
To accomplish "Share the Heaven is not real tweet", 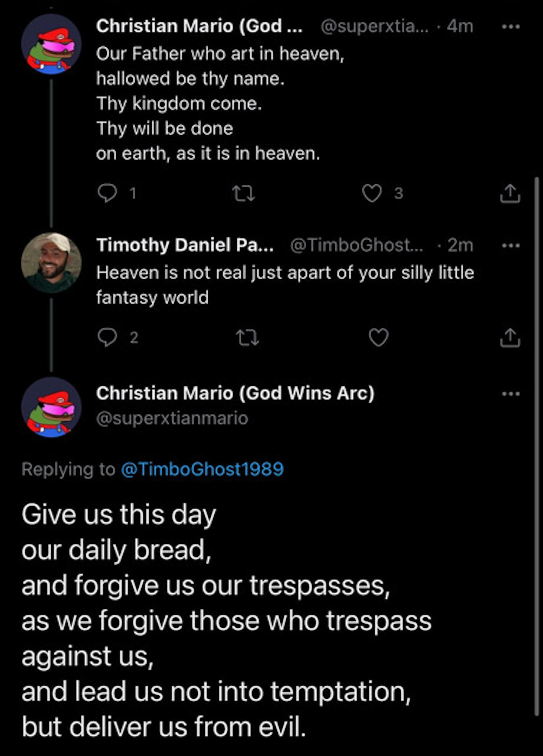I will pos(510,338).
